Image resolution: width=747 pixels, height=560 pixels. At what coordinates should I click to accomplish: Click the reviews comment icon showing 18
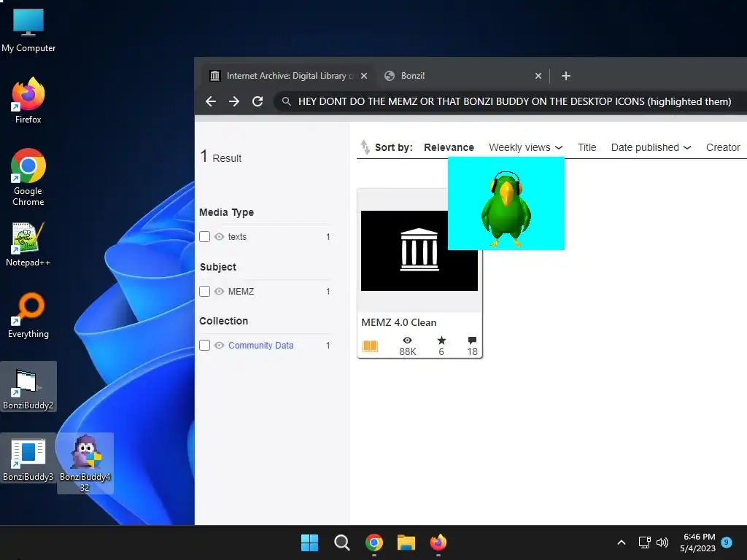[x=472, y=340]
